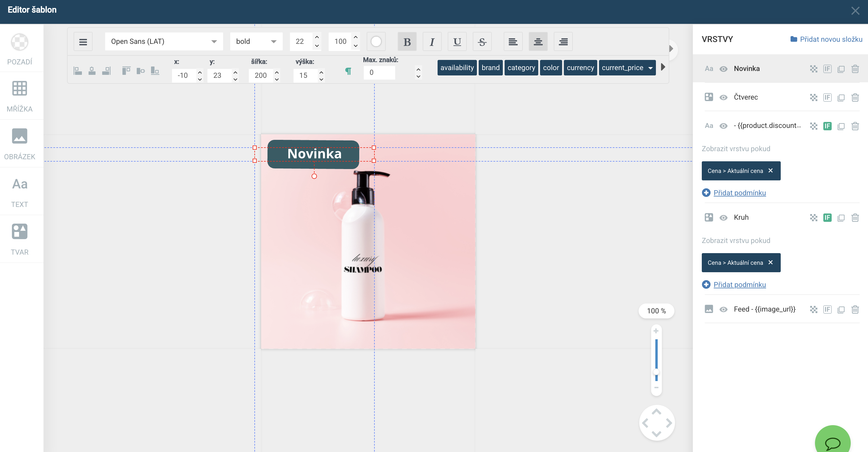Add a Tvar shape element
This screenshot has height=452, width=868.
point(20,239)
